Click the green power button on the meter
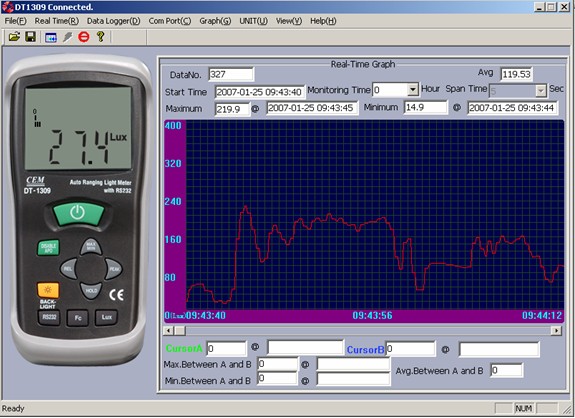The image size is (575, 418). (x=78, y=213)
